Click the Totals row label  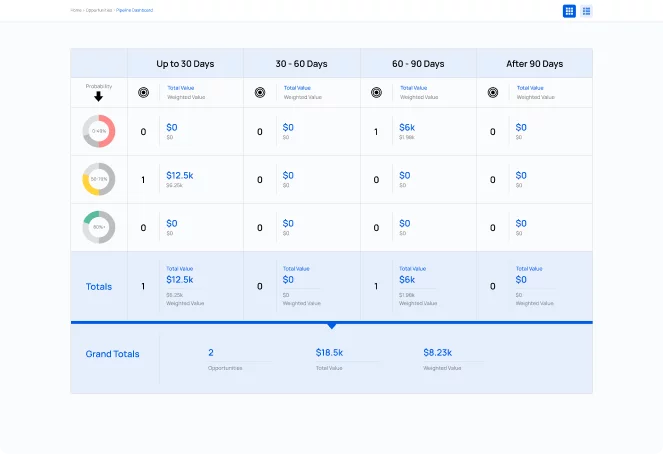[x=99, y=287]
